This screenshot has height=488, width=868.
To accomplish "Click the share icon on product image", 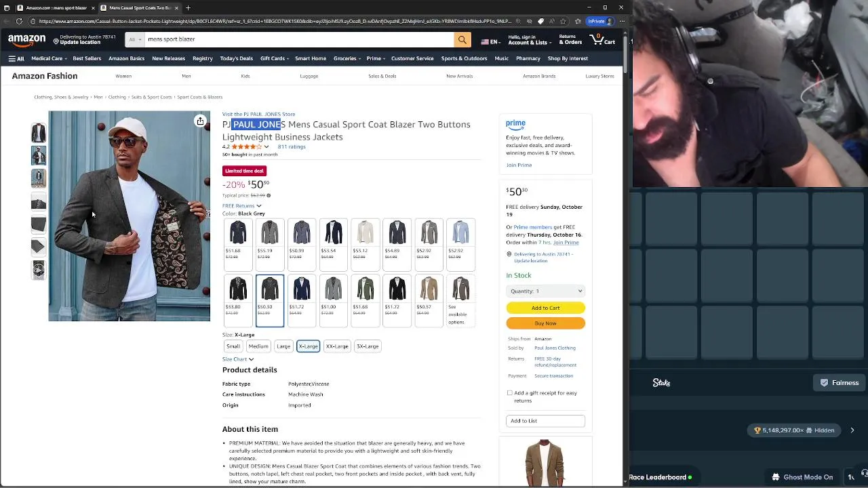I will tap(200, 121).
